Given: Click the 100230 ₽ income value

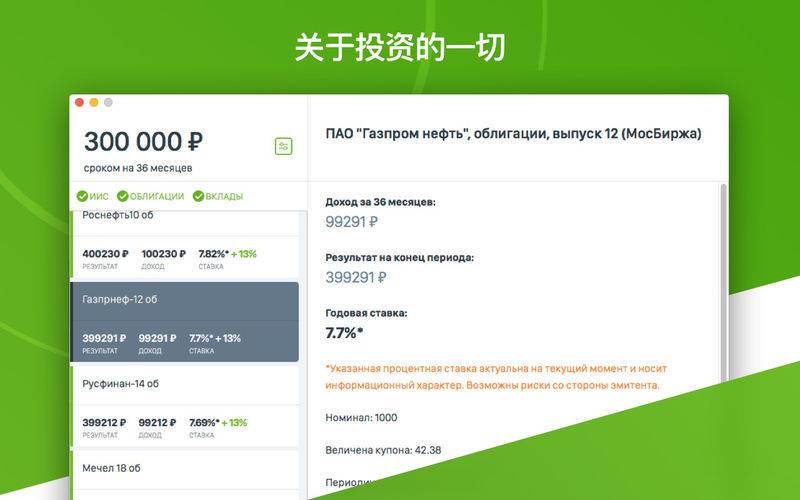Looking at the screenshot, I should coord(163,254).
